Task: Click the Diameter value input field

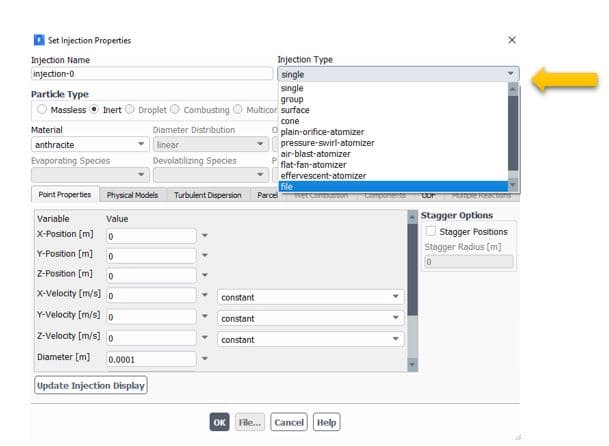Action: click(x=150, y=359)
